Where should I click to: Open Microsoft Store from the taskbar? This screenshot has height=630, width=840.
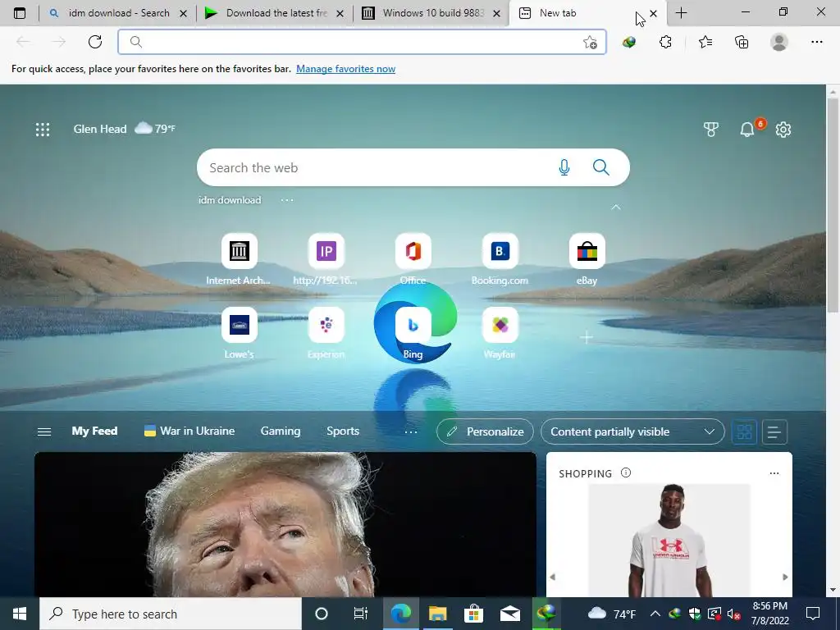point(473,614)
